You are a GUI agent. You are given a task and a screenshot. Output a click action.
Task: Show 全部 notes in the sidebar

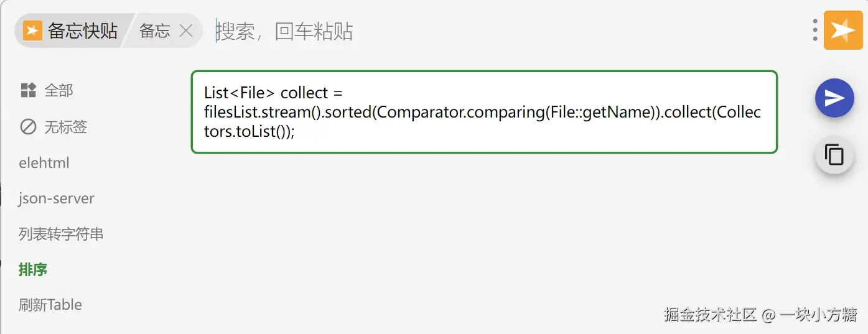(x=59, y=91)
